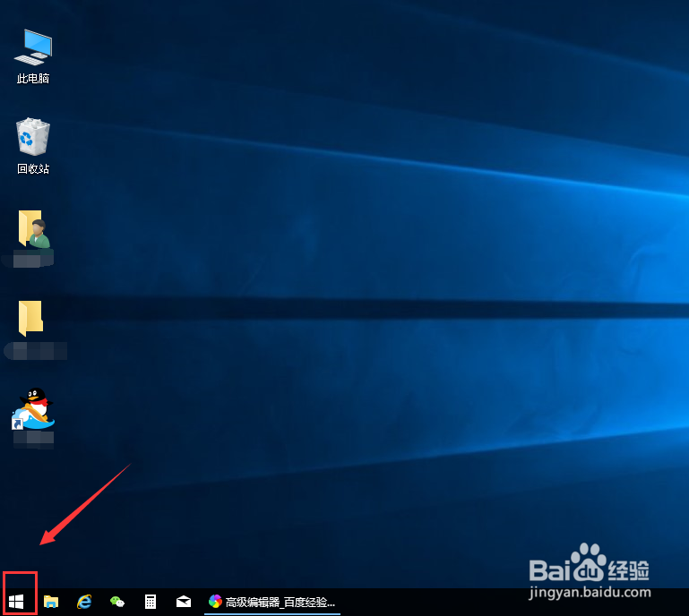The width and height of the screenshot is (689, 616).
Task: Click the 回收站 label text
Action: 33,168
